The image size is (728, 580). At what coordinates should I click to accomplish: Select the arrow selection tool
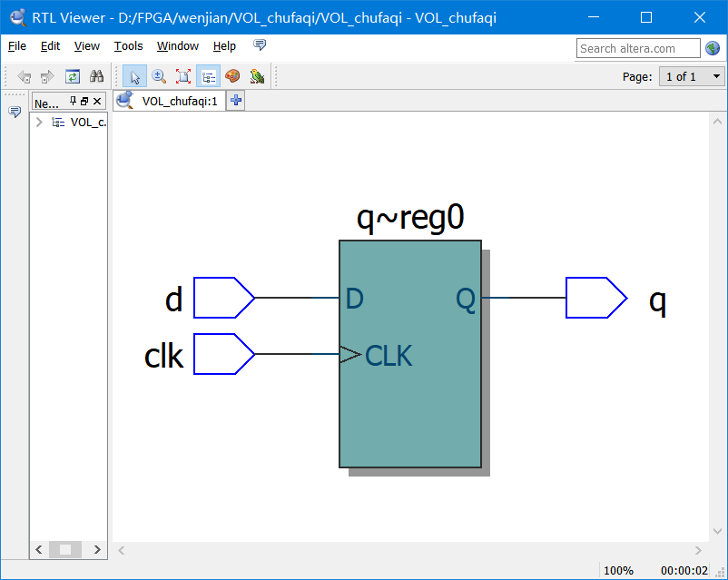(x=134, y=76)
